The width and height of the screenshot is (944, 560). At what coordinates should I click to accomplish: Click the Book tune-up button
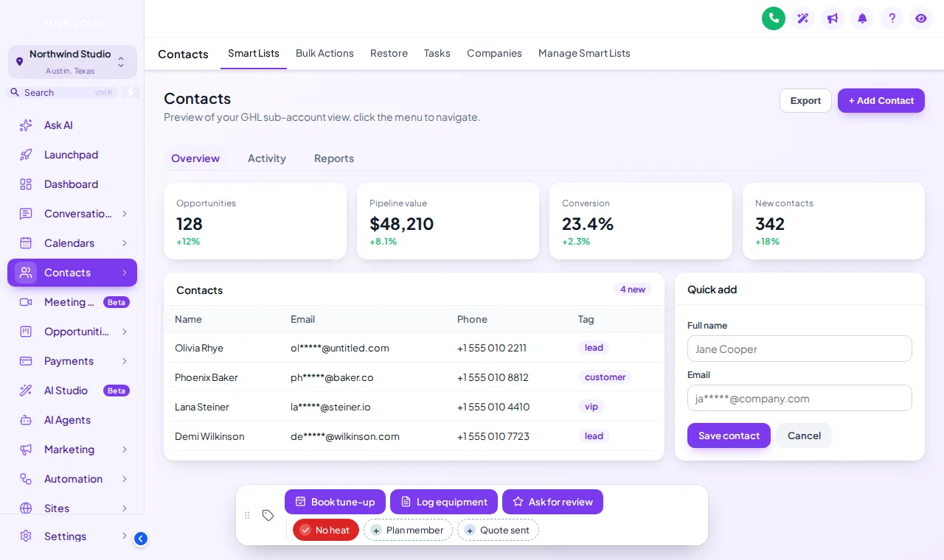335,502
